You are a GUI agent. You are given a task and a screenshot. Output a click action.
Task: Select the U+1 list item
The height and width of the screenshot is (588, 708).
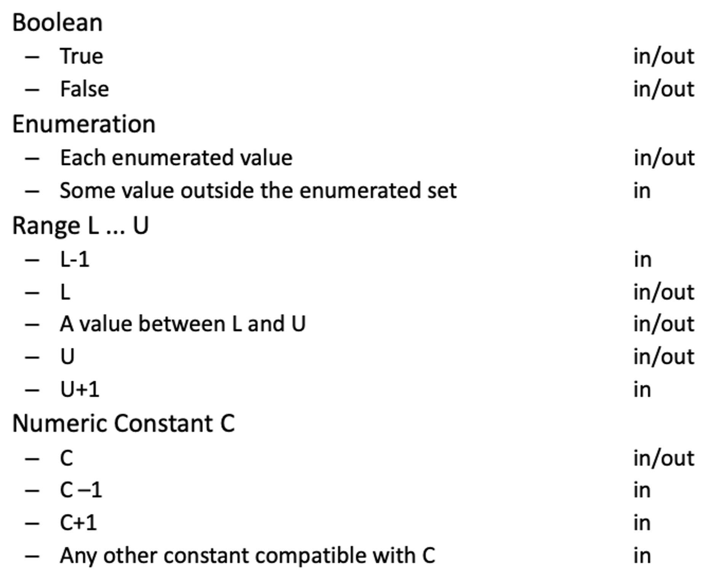tap(80, 390)
